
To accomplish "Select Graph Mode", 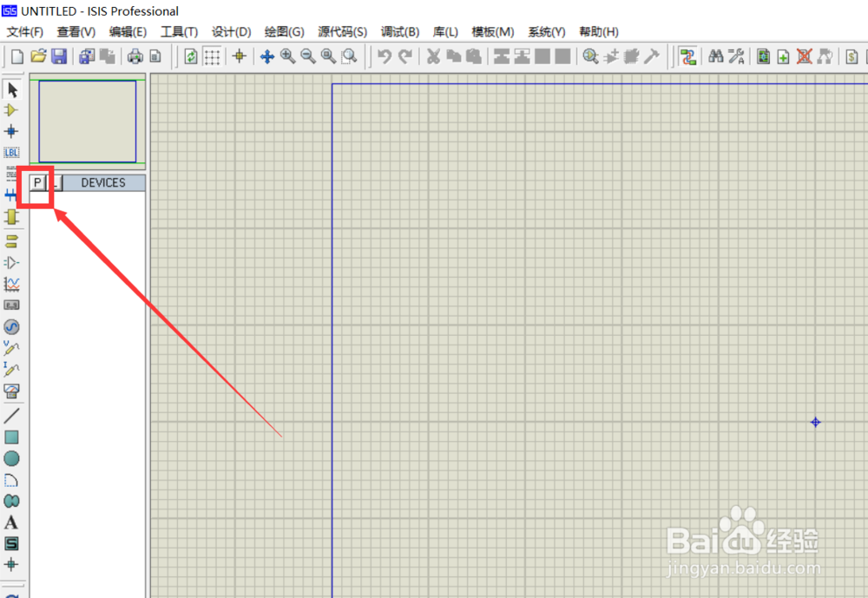I will 11,284.
